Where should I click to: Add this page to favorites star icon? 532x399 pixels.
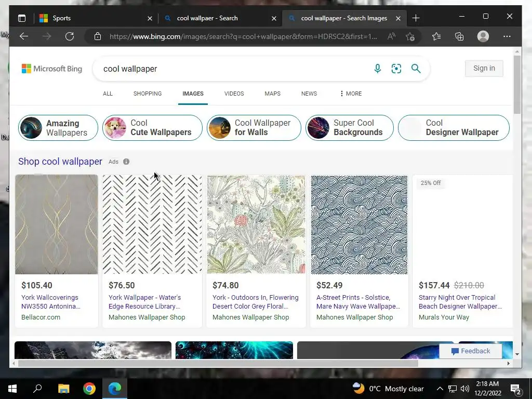410,36
